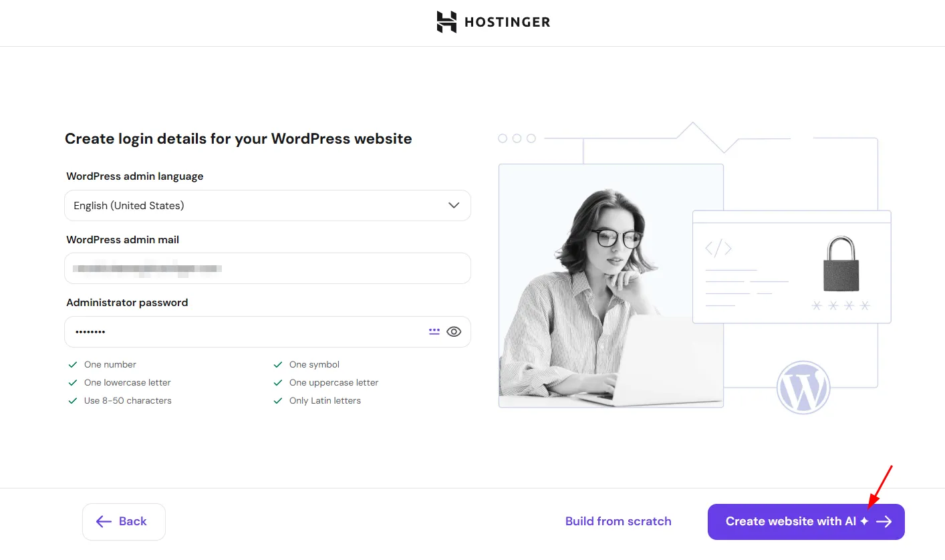Choose Build from scratch link
The height and width of the screenshot is (560, 945).
pos(618,522)
